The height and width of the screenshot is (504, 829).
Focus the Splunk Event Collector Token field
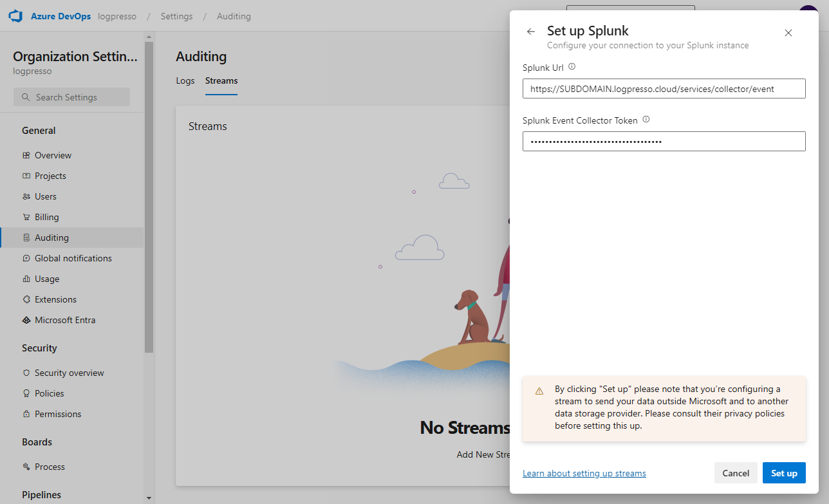664,142
